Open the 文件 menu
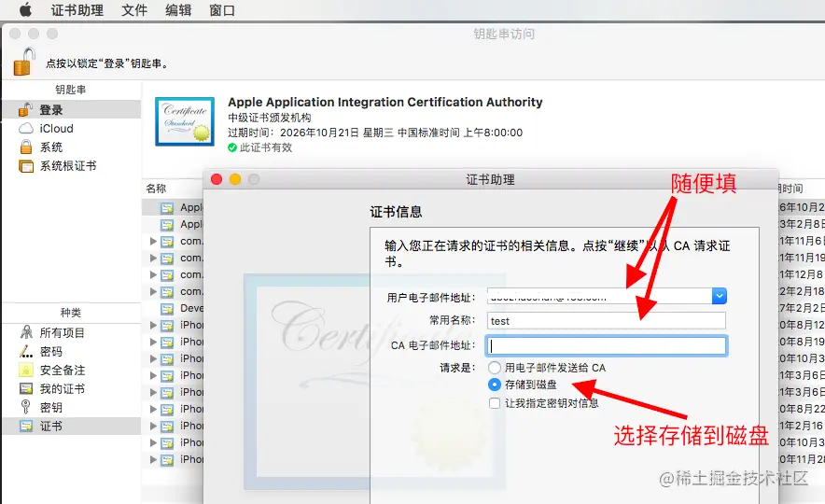This screenshot has height=504, width=825. (x=134, y=10)
